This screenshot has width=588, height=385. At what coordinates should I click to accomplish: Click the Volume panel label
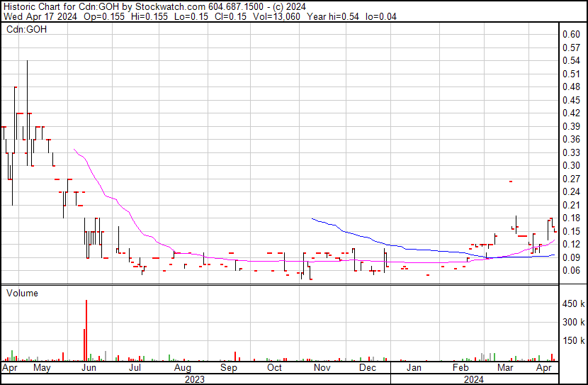[x=22, y=293]
